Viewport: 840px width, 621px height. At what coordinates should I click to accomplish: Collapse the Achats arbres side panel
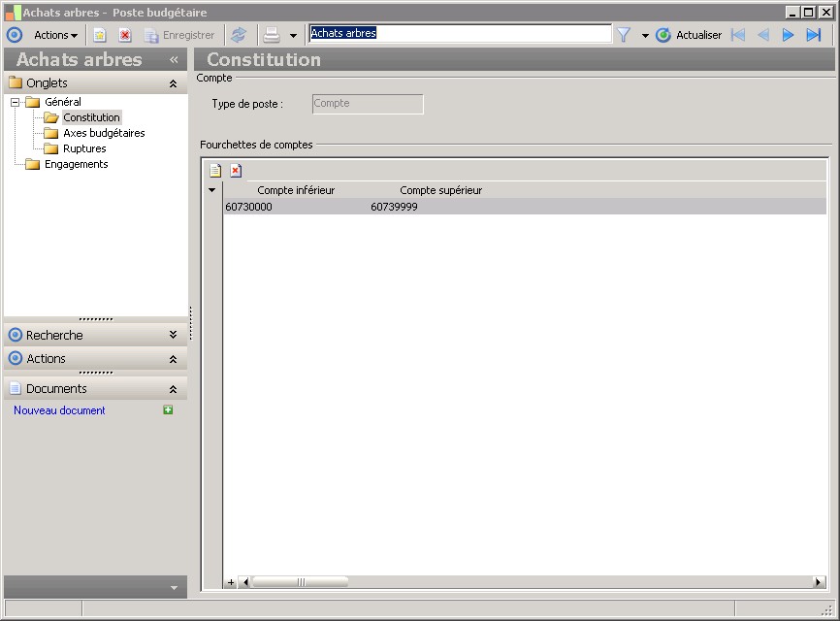(174, 59)
